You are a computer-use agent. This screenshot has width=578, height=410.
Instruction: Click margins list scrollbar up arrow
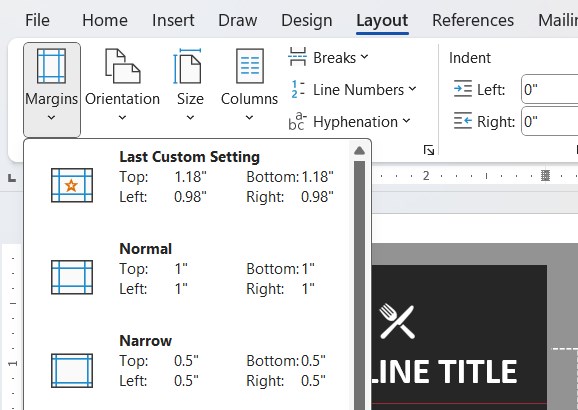(x=359, y=150)
